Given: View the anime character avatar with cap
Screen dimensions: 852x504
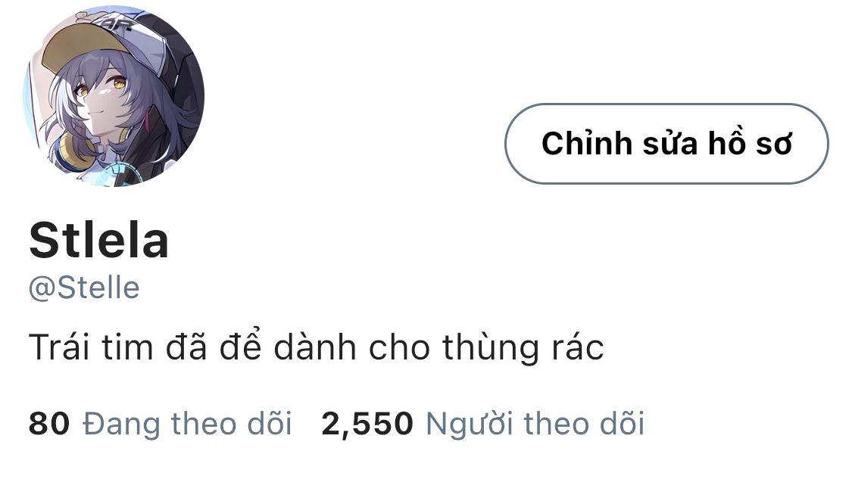Looking at the screenshot, I should click(x=114, y=97).
